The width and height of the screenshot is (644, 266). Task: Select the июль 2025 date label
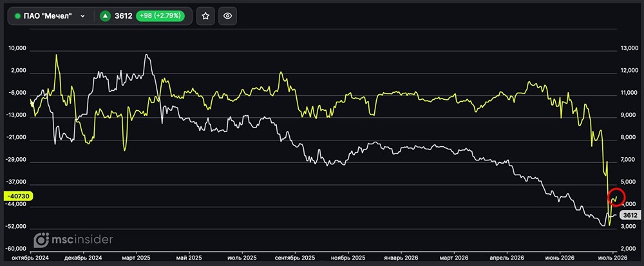click(241, 258)
